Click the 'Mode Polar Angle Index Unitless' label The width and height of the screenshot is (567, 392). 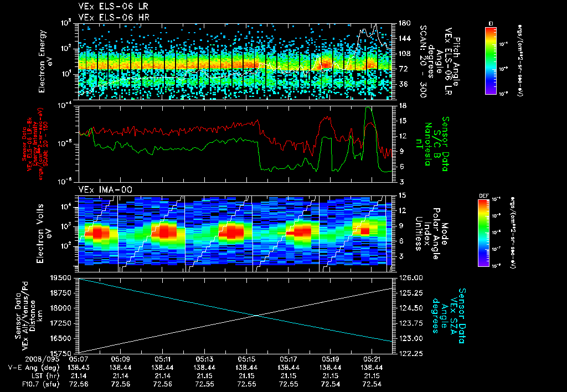click(431, 234)
